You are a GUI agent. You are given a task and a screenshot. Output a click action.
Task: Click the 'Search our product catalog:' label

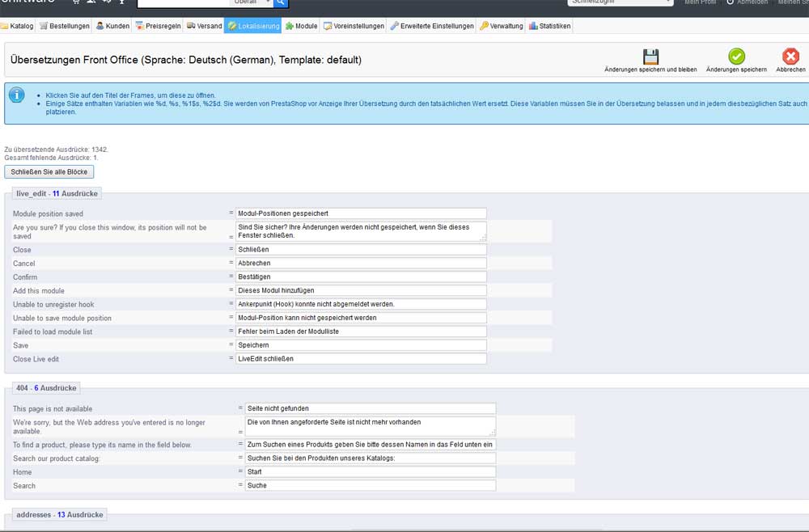click(57, 458)
